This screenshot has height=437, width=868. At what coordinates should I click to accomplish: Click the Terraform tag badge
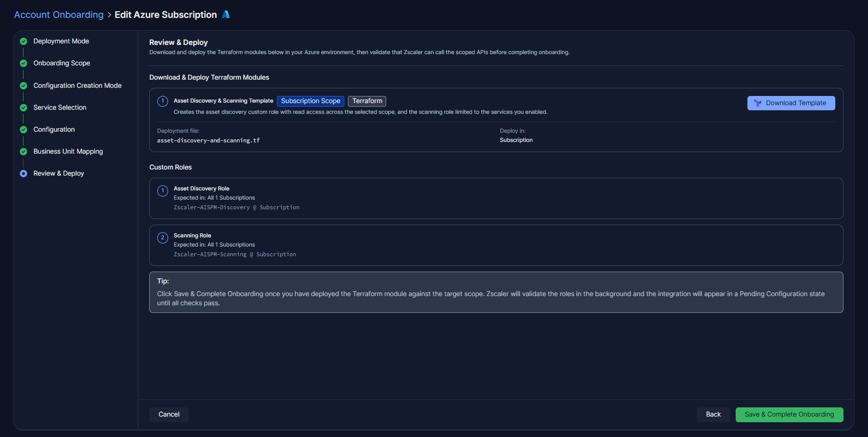pos(367,101)
